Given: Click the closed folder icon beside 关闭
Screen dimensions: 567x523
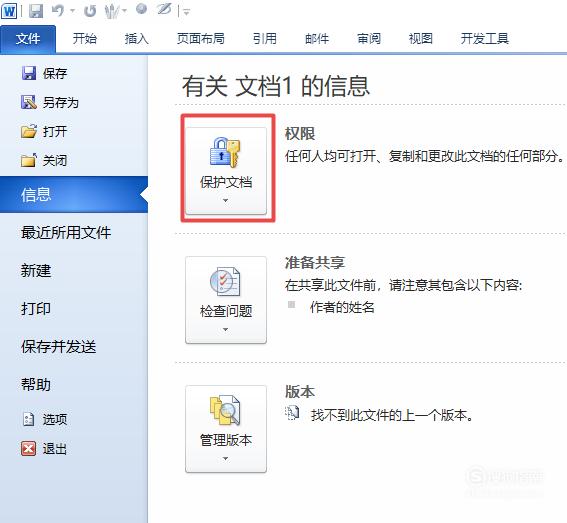Looking at the screenshot, I should pos(29,160).
